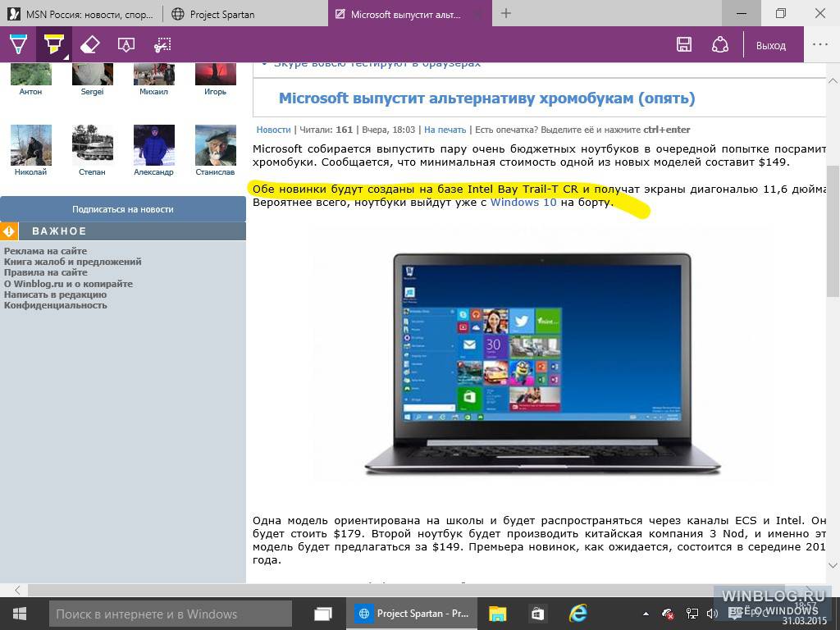Open Sergei's avatar thumbnail
This screenshot has height=630, width=840.
pos(92,75)
